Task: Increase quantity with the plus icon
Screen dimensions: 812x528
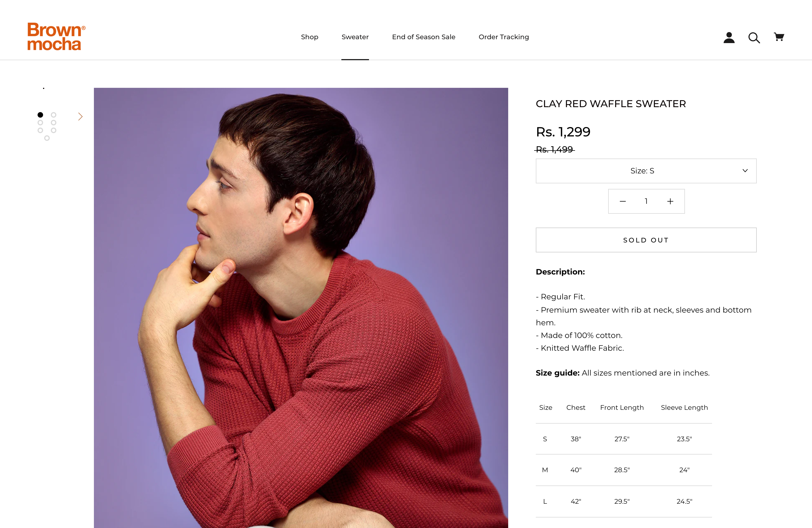Action: (670, 201)
